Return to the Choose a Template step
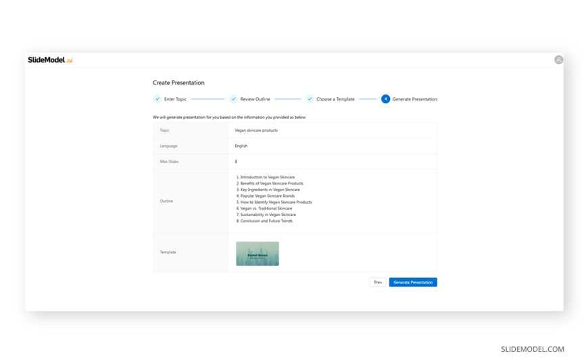Viewport: 588px width, 364px height. tap(335, 99)
